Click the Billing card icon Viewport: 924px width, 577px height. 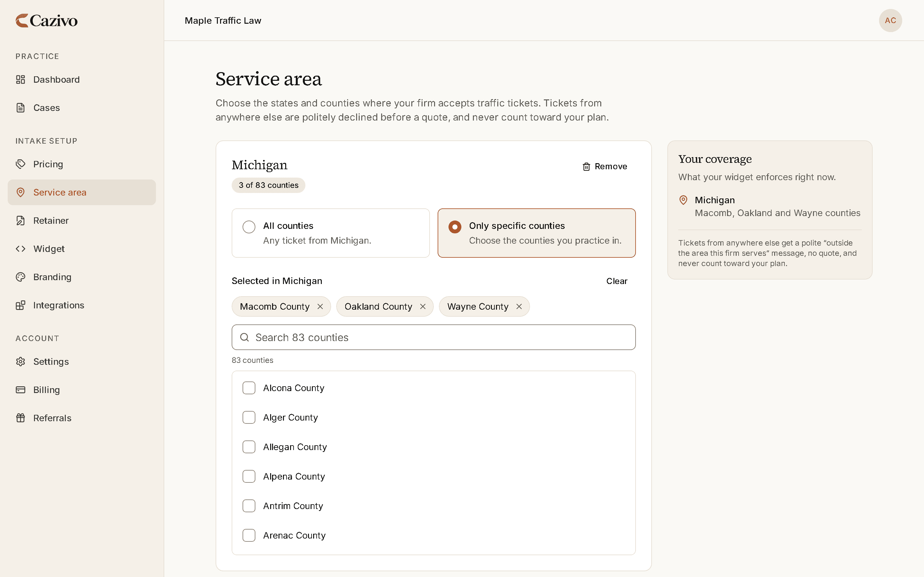point(20,389)
